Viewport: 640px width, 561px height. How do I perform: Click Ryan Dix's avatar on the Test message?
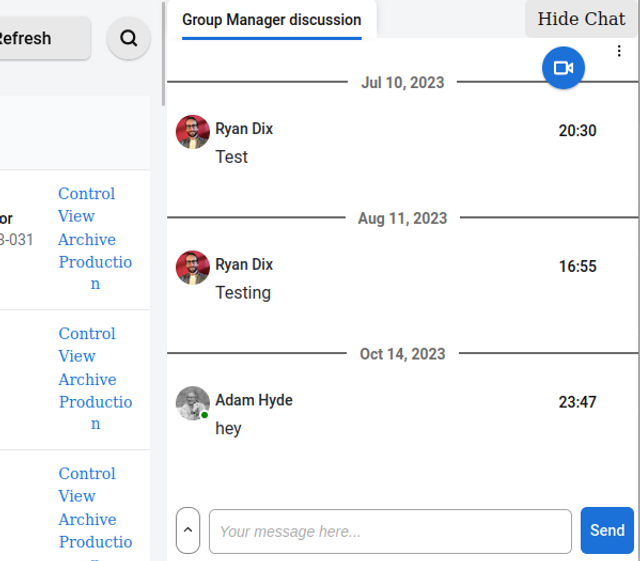pyautogui.click(x=193, y=132)
